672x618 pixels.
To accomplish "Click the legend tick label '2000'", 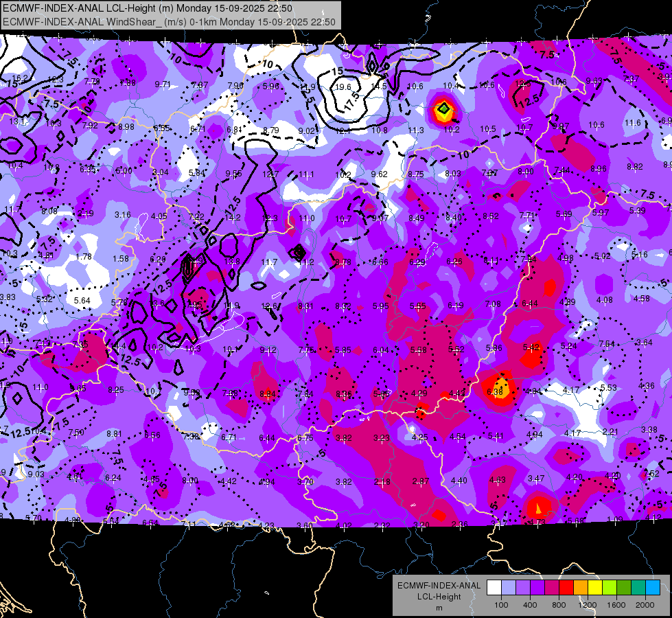I will click(x=645, y=605).
